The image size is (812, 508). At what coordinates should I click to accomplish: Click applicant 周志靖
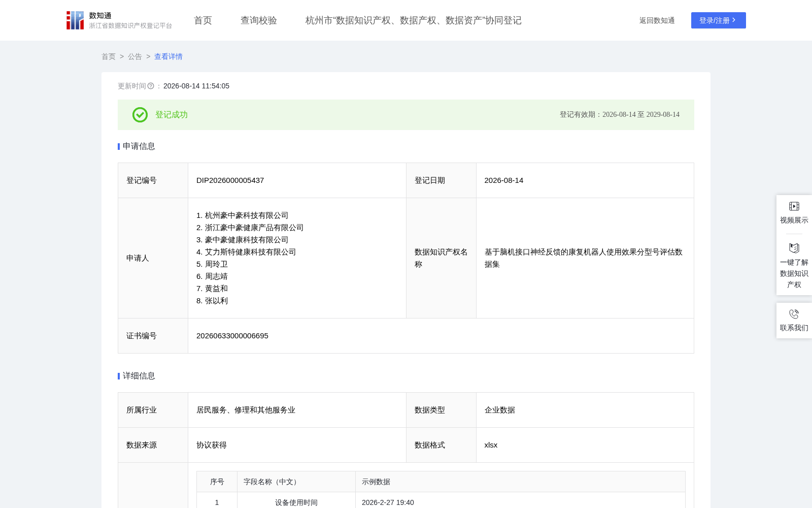tap(216, 276)
